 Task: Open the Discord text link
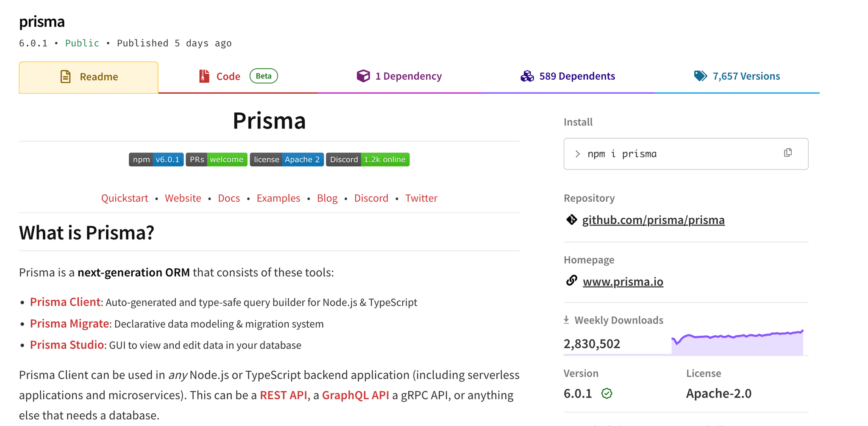click(371, 198)
